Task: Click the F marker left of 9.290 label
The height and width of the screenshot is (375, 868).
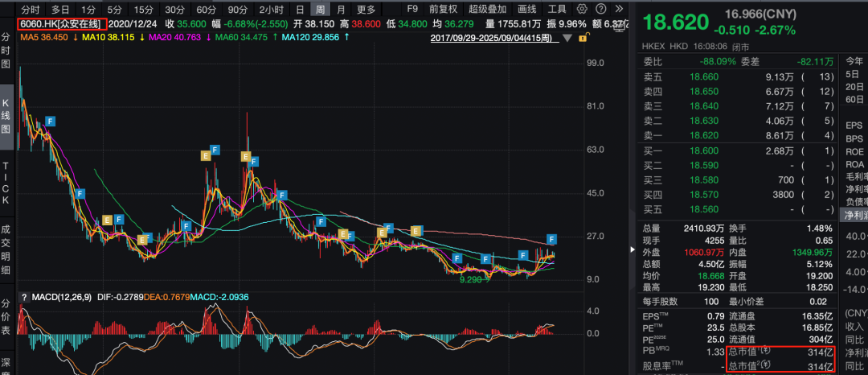Action: coord(457,258)
